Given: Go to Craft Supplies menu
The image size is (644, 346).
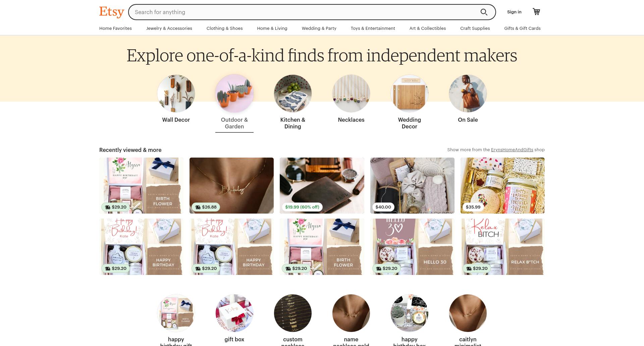Looking at the screenshot, I should tap(475, 28).
